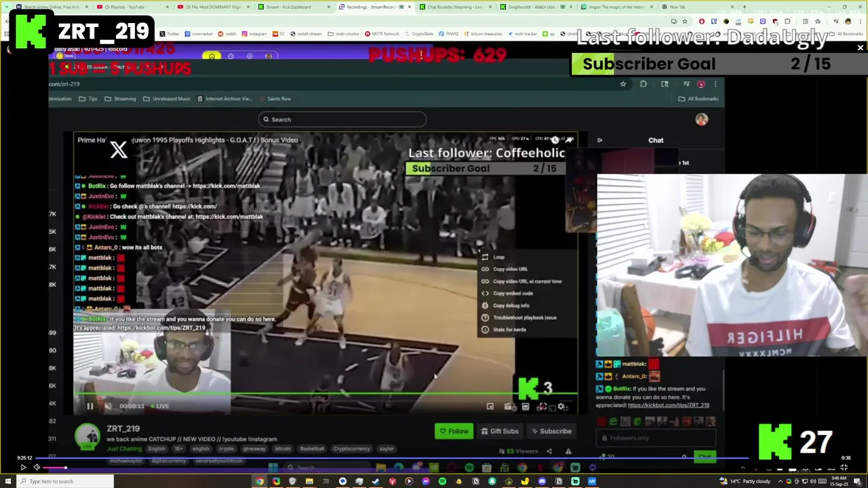Screen dimensions: 868x488
Task: Collapse the chat panel arrow icon
Action: click(x=599, y=140)
